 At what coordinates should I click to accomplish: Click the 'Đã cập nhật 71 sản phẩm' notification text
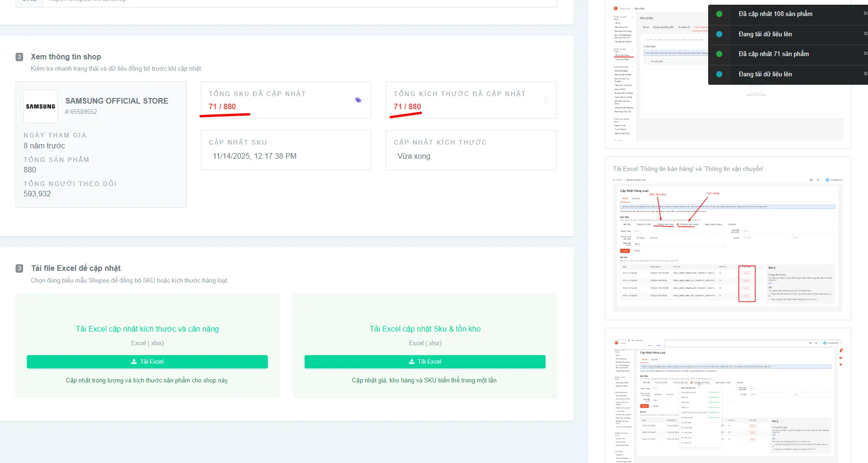(774, 54)
